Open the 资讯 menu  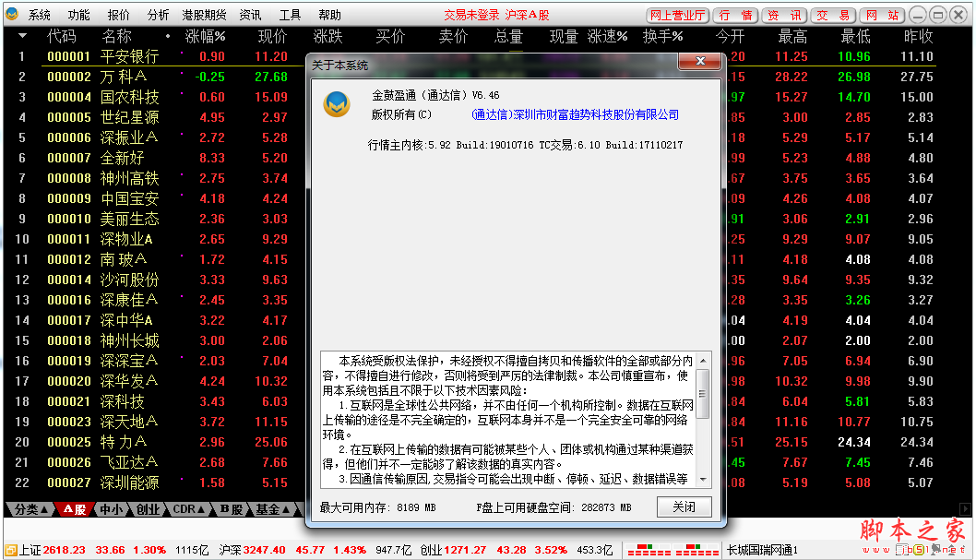[x=250, y=15]
